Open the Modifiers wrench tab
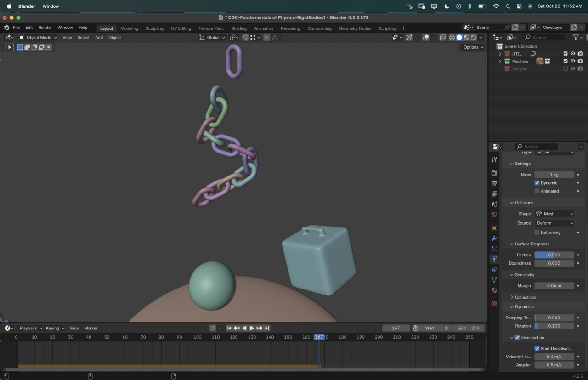This screenshot has height=380, width=588. 494,238
